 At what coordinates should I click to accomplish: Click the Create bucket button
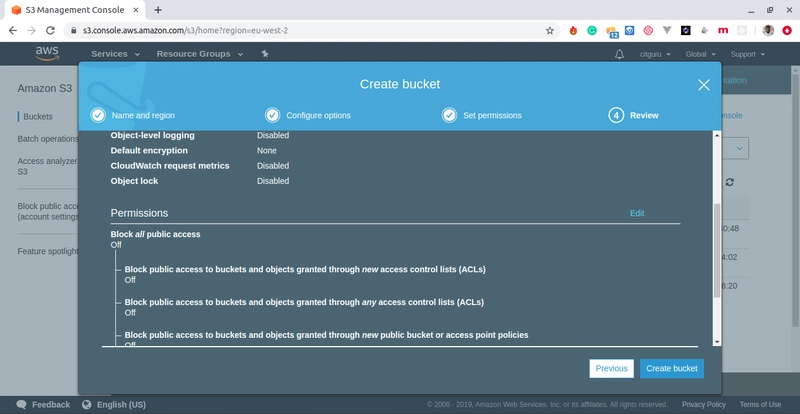[672, 369]
